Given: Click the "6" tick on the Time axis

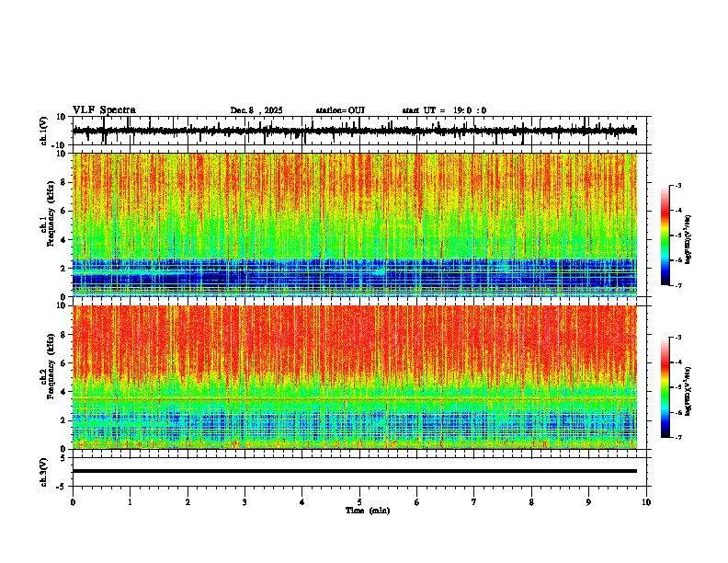Looking at the screenshot, I should (x=416, y=502).
